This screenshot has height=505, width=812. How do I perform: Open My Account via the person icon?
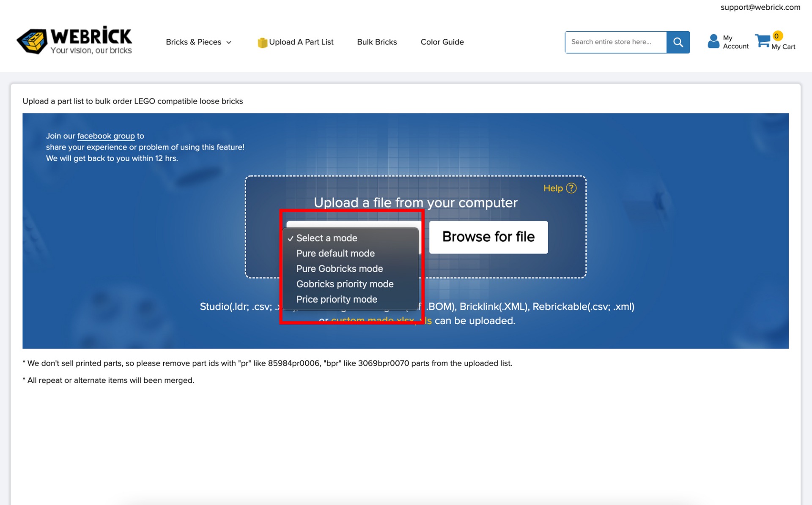pyautogui.click(x=713, y=41)
